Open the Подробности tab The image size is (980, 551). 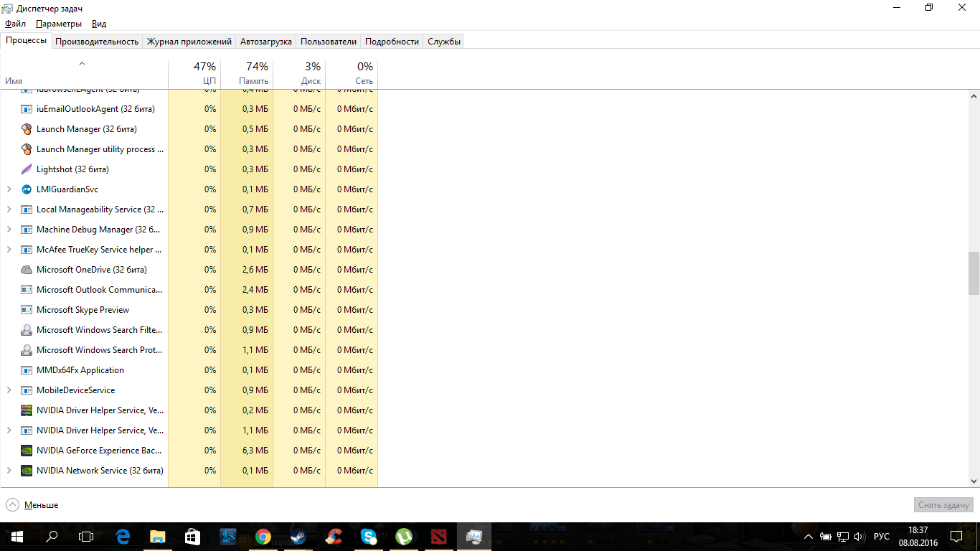tap(392, 42)
